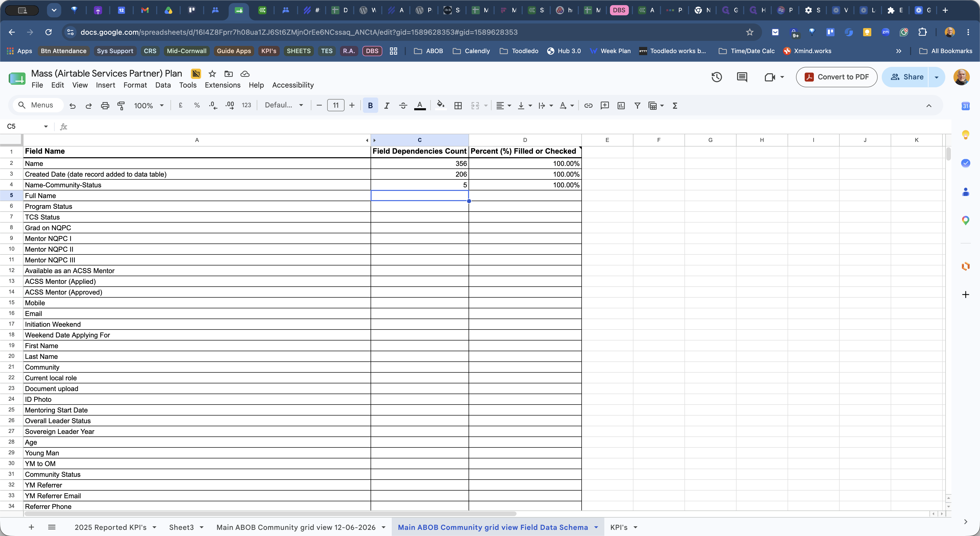Open Btn Attendance bookmark

pos(64,51)
